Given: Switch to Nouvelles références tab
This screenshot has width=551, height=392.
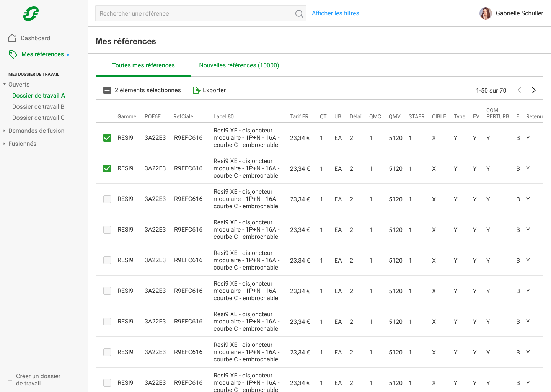Looking at the screenshot, I should [x=239, y=65].
